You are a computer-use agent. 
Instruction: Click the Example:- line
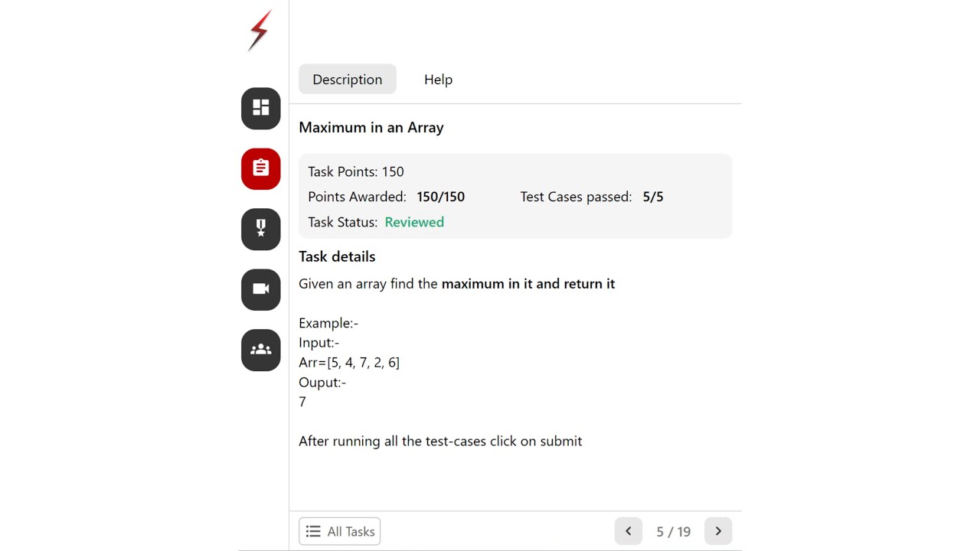point(328,323)
